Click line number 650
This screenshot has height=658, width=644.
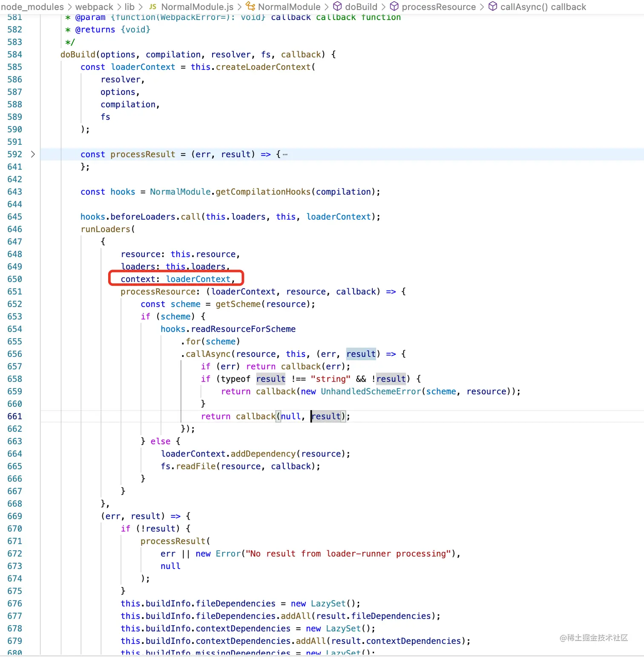point(14,279)
